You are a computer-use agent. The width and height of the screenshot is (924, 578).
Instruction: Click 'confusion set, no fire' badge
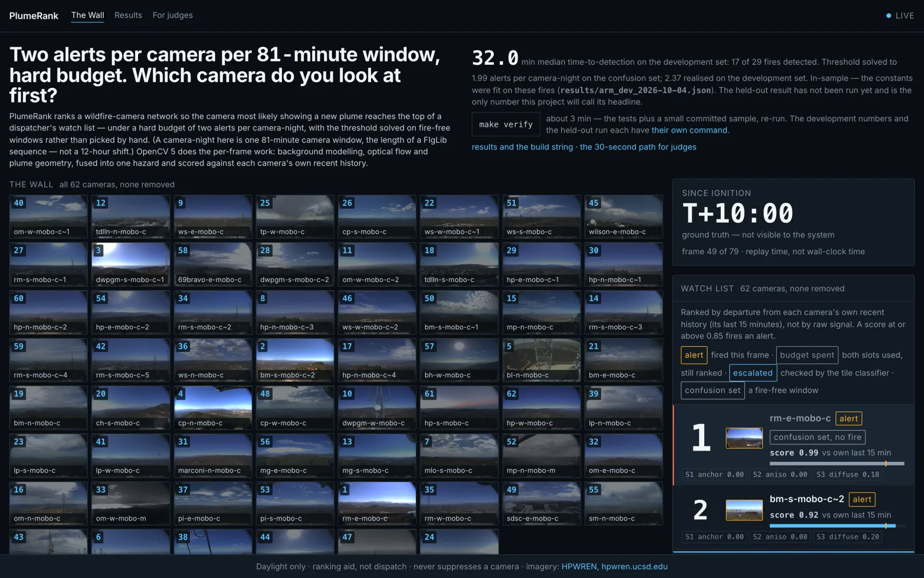tap(817, 437)
